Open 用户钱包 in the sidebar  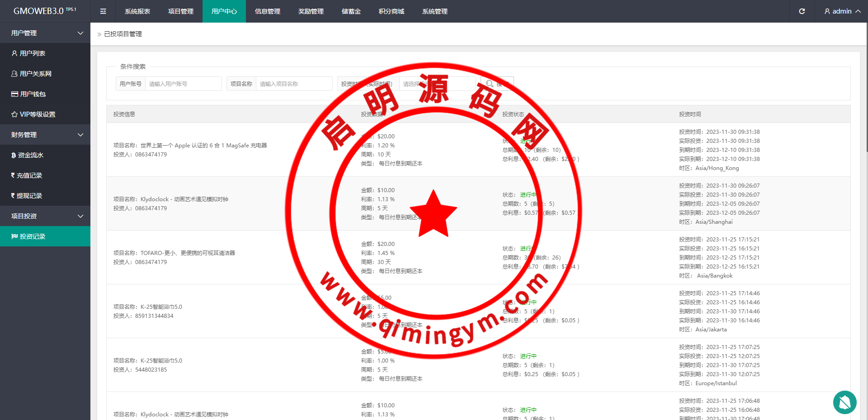pos(33,94)
